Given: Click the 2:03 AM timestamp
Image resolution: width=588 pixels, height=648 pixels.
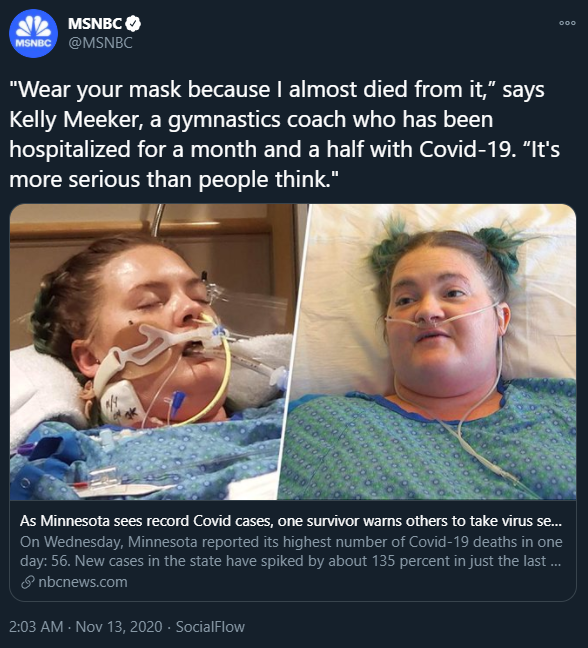Looking at the screenshot, I should coord(36,627).
